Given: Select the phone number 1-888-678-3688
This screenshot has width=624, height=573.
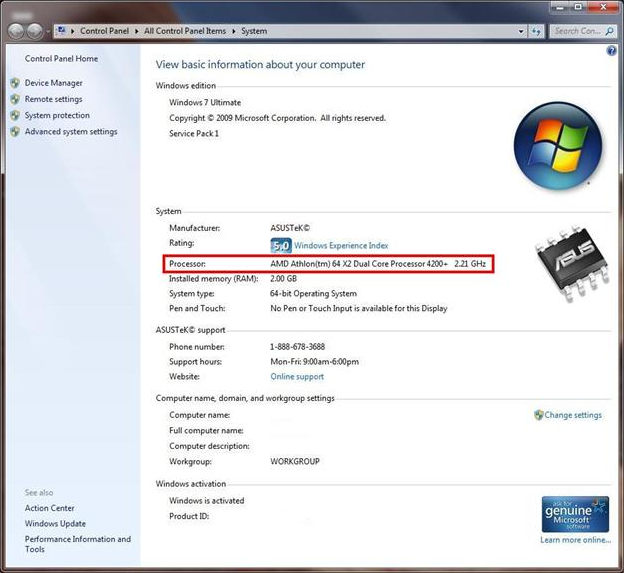Looking at the screenshot, I should click(x=297, y=347).
